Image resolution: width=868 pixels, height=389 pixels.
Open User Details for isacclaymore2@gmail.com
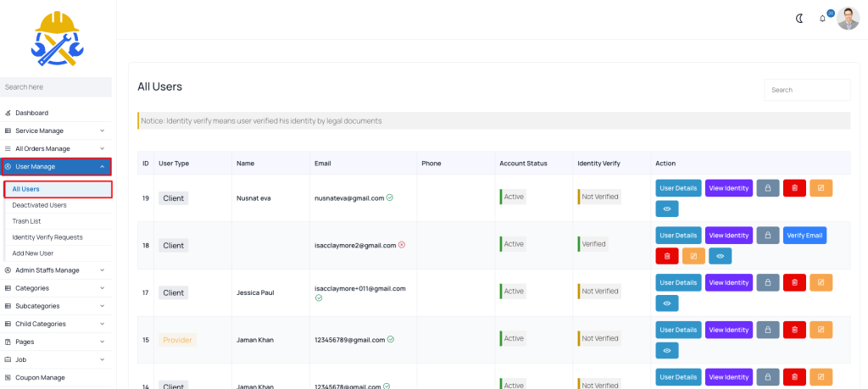point(679,235)
